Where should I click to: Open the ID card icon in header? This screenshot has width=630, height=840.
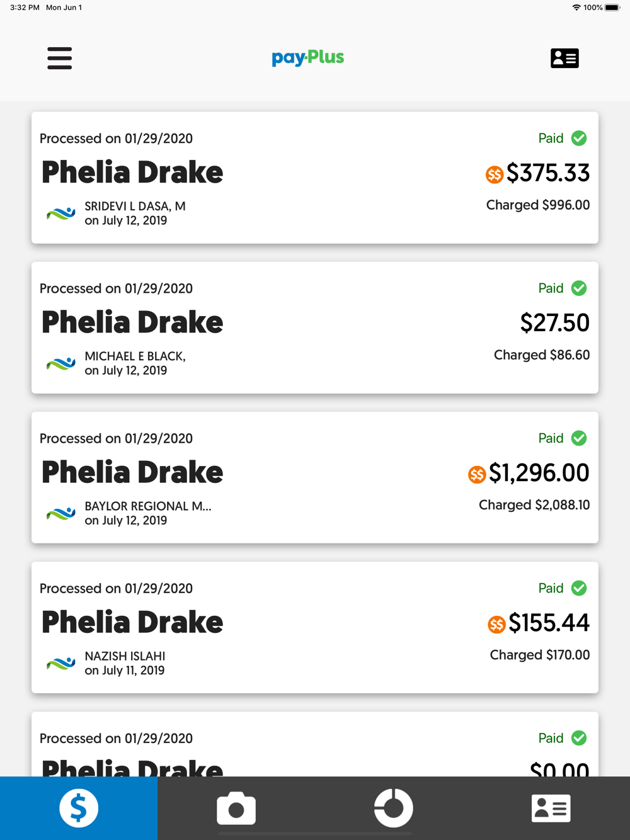(564, 58)
